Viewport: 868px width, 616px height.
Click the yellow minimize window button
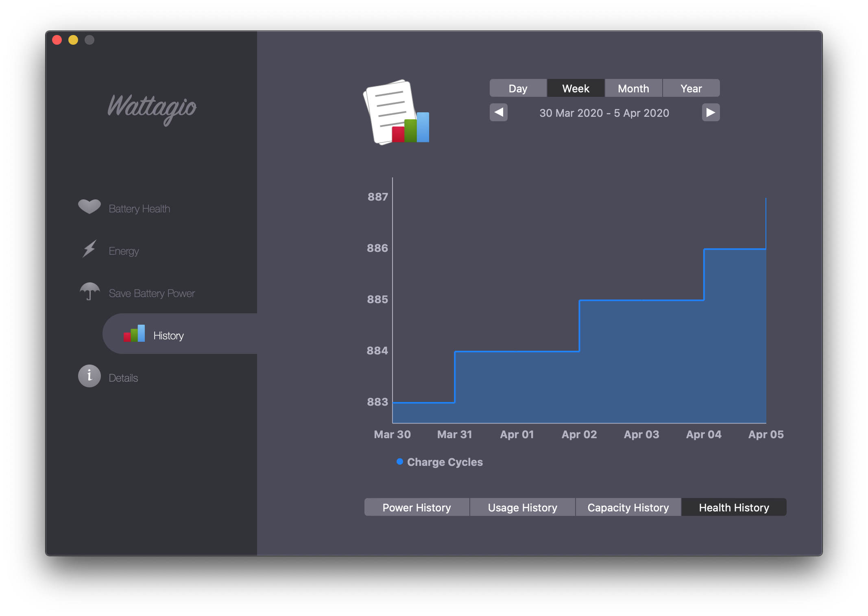73,40
